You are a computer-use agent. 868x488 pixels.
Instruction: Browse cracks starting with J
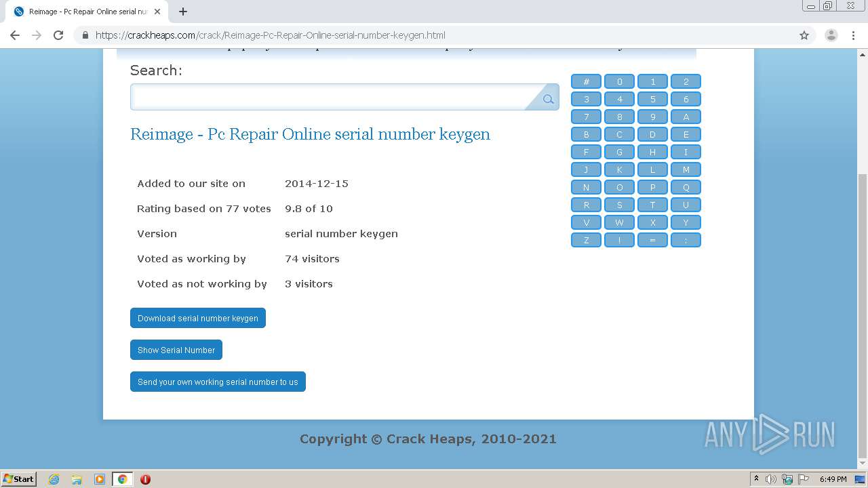[x=586, y=169]
